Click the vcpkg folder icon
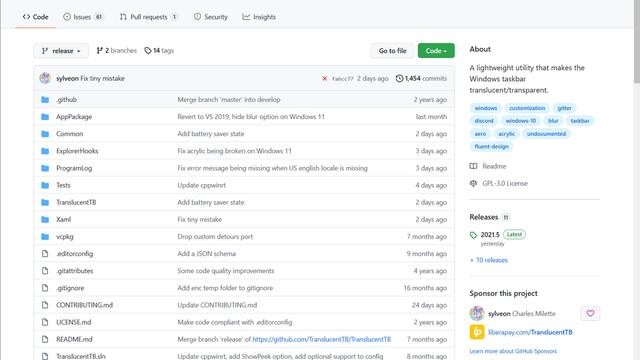This screenshot has width=640, height=360. 45,237
